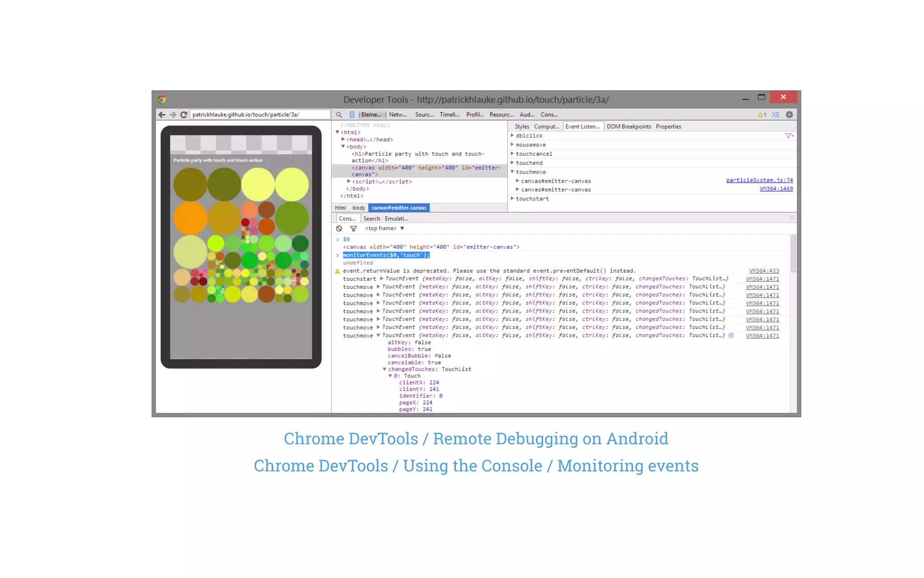Click the browser back arrow
The width and height of the screenshot is (924, 578).
click(x=162, y=115)
